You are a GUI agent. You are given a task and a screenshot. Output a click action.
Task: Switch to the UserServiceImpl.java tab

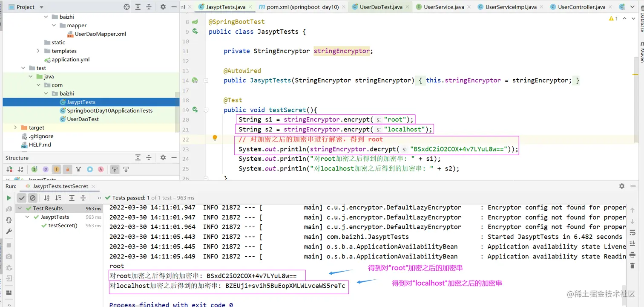pos(511,7)
